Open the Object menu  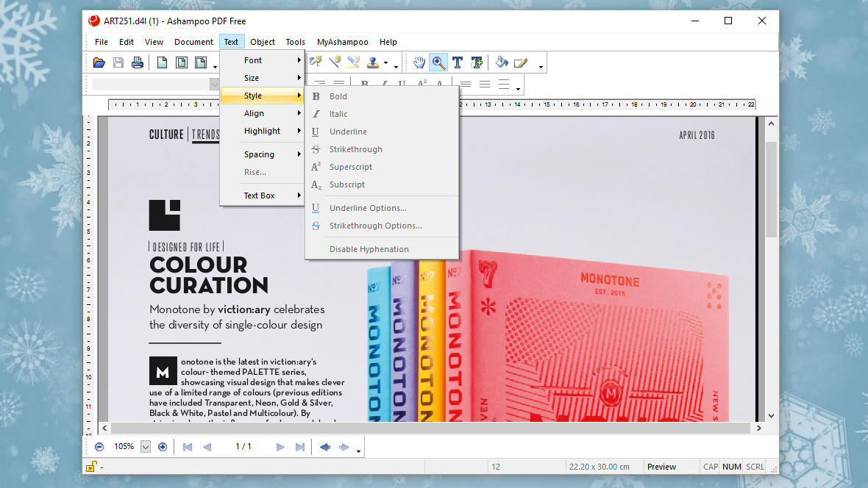[x=263, y=41]
